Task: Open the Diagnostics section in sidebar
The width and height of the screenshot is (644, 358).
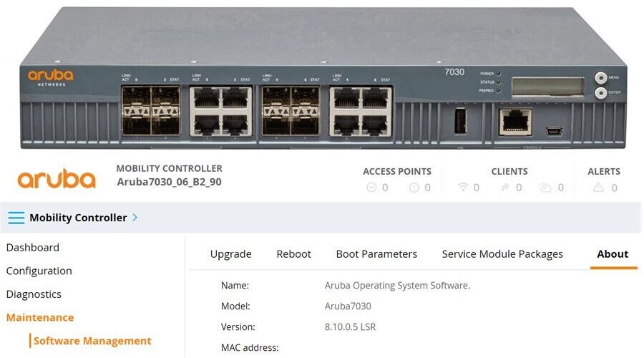Action: pos(34,294)
